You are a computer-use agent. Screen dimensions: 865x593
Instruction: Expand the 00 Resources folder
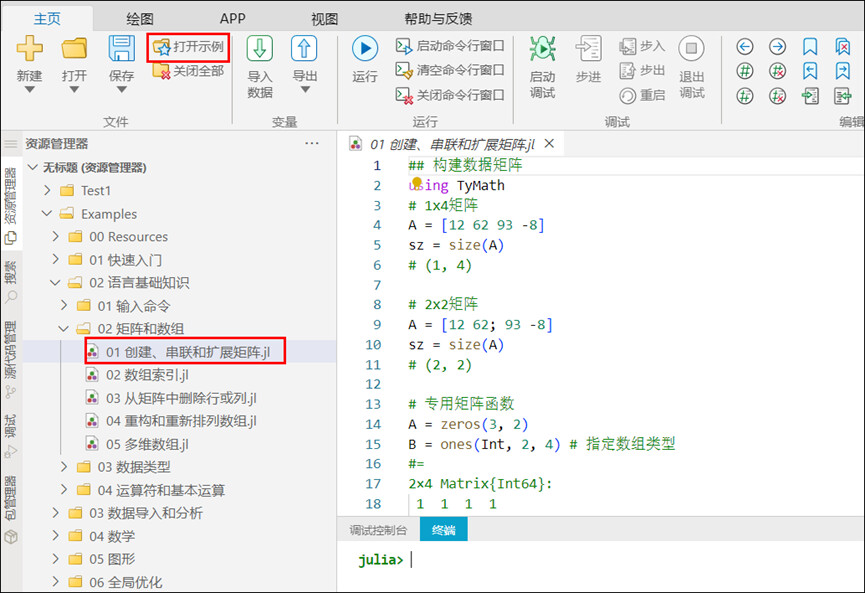coord(55,236)
